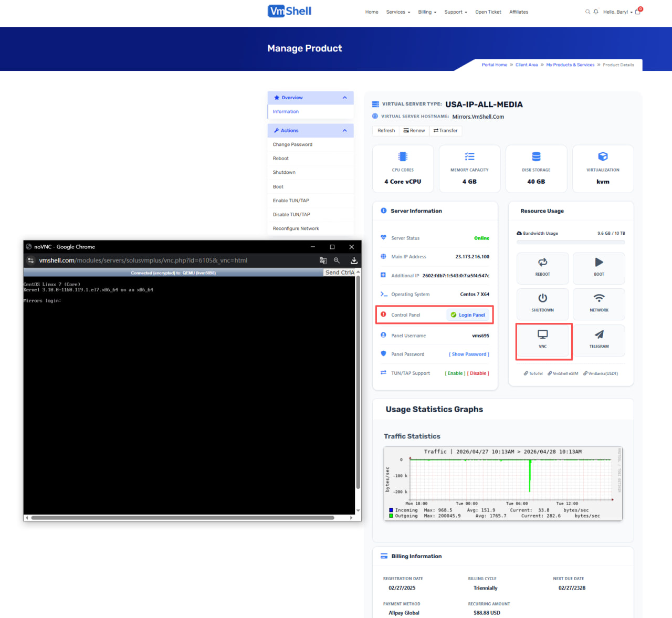Click the disk storage database icon
The width and height of the screenshot is (672, 618).
coord(536,156)
